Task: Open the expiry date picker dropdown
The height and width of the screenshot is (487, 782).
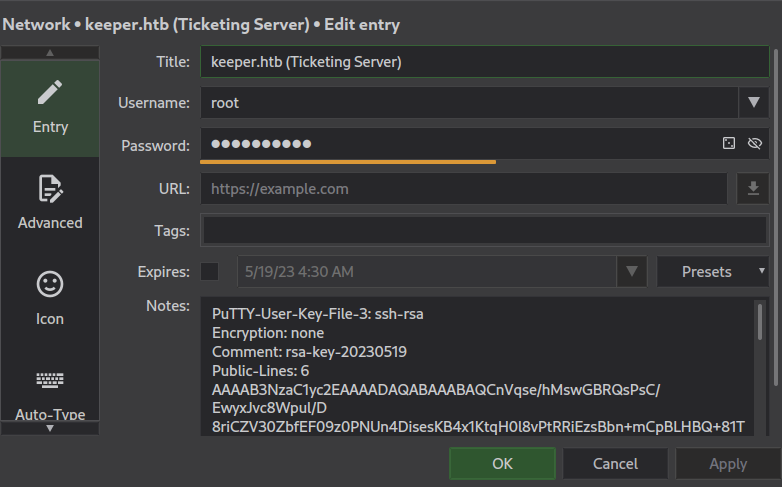Action: (631, 271)
